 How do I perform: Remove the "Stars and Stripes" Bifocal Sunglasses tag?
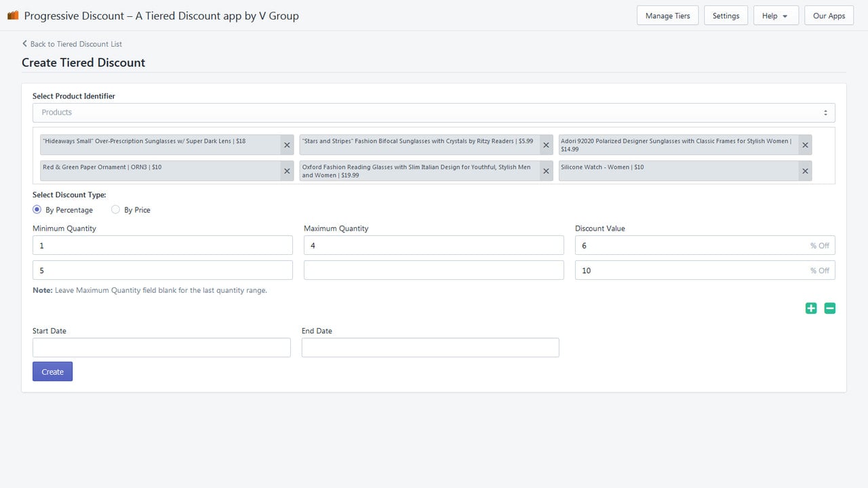(x=546, y=145)
